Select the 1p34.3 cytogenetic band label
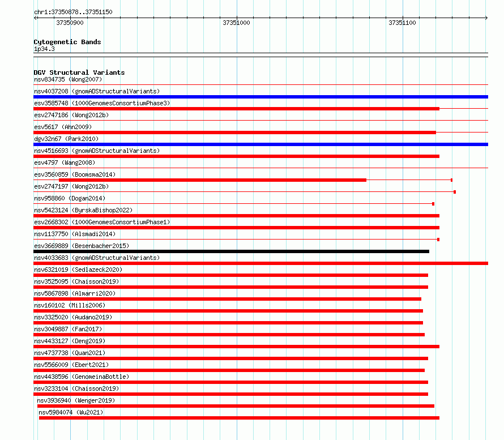Image resolution: width=504 pixels, height=440 pixels. [x=44, y=49]
